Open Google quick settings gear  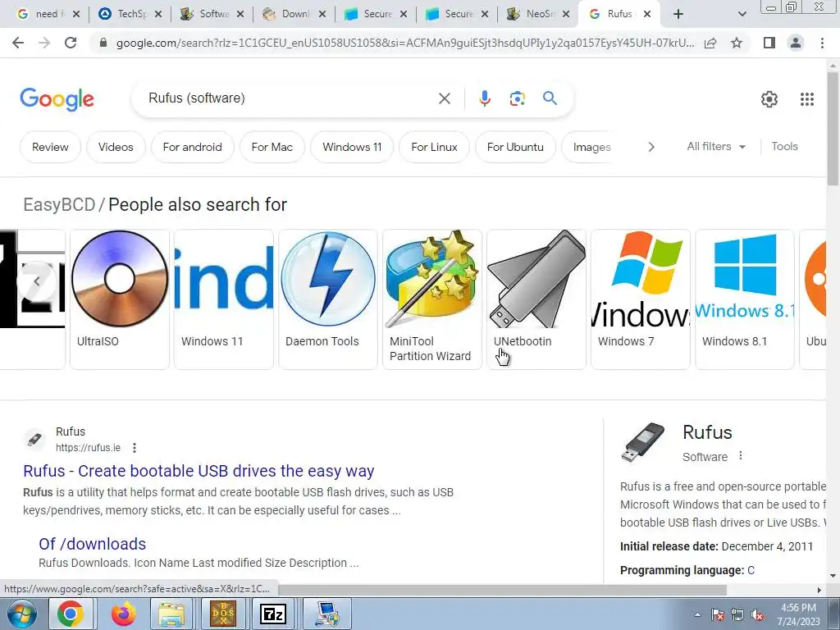click(x=769, y=99)
